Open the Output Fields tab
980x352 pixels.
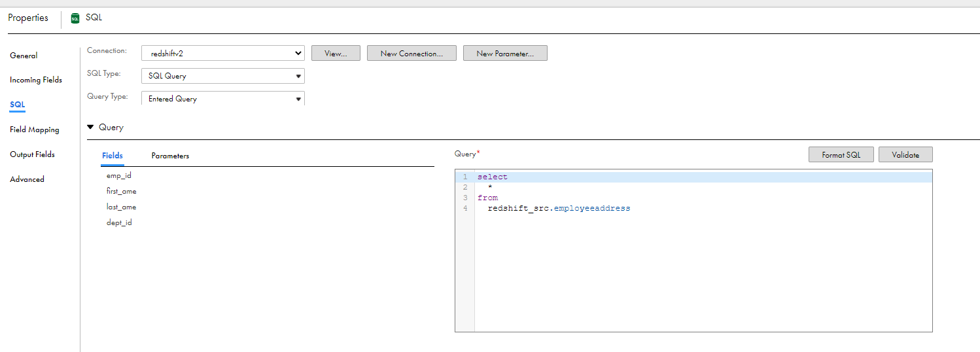32,154
